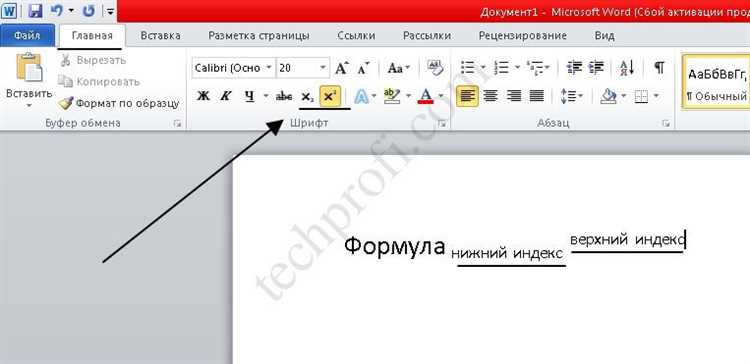Open the Разметка страницы tab
Screen dimensions: 750x364
[x=259, y=36]
